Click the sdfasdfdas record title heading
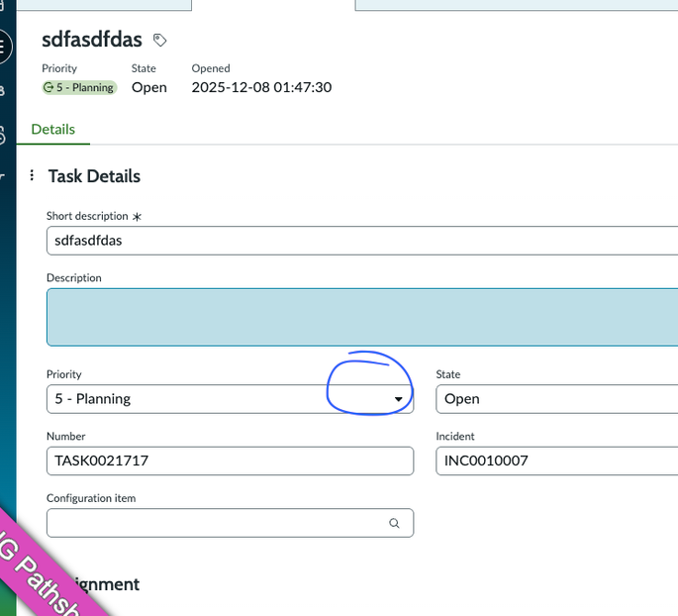This screenshot has width=678, height=616. 92,40
